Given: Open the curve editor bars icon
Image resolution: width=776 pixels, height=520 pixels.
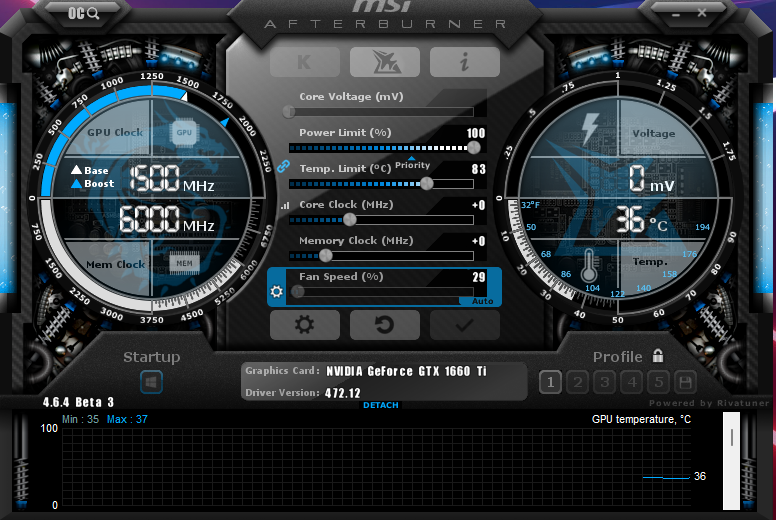Looking at the screenshot, I should (285, 205).
